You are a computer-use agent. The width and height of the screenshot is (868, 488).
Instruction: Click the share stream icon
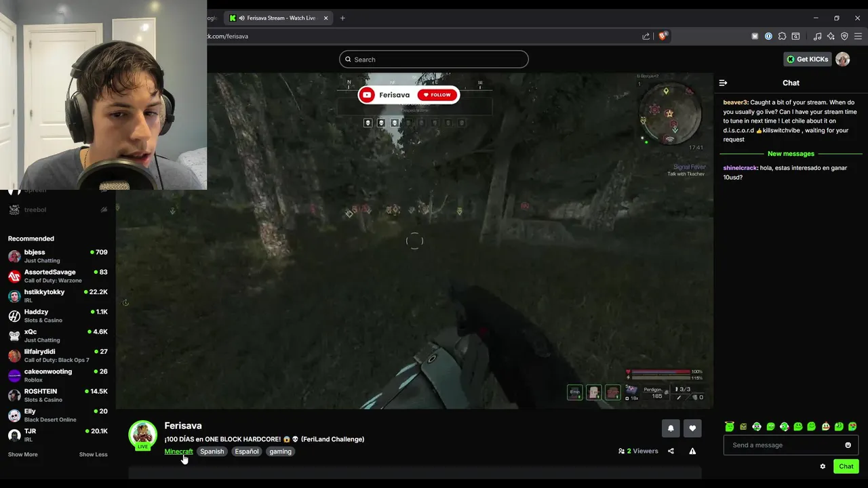671,451
